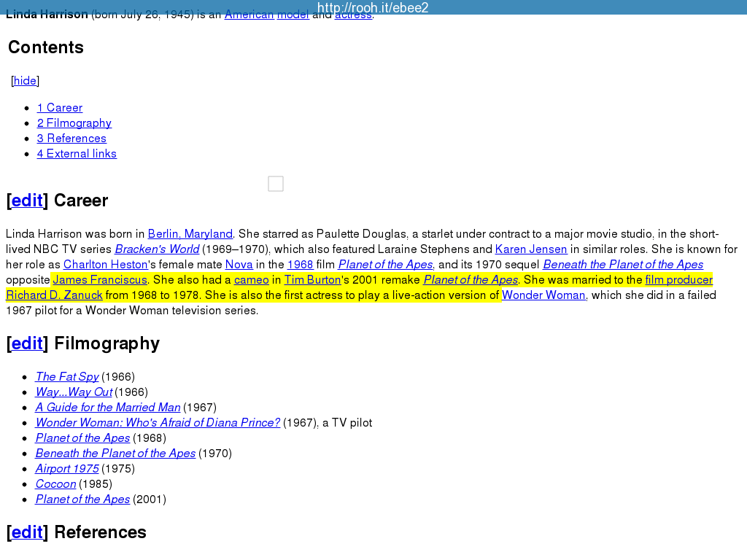Viewport: 747px width, 560px height.
Task: Open The Fat Spy film link
Action: 67,377
